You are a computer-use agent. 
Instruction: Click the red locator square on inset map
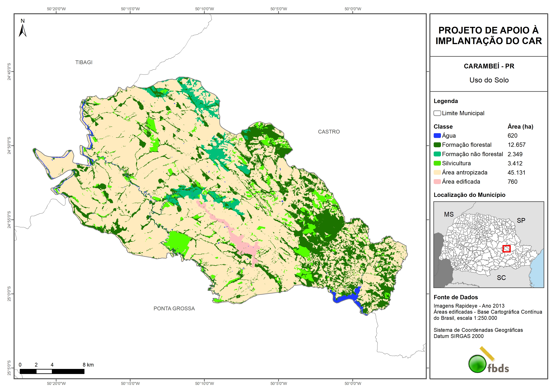click(506, 249)
